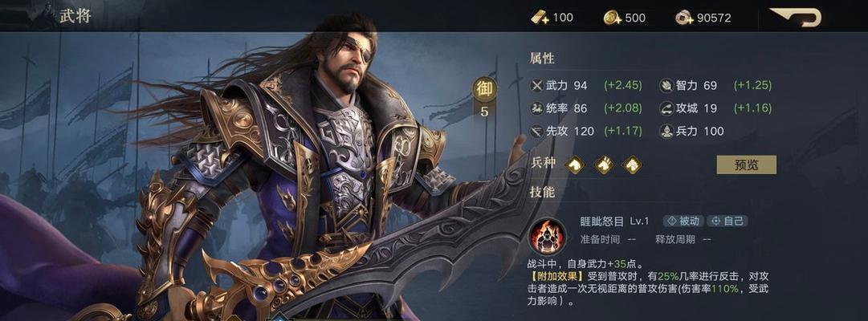Click the gold bar currency icon
This screenshot has width=868, height=321.
click(540, 18)
